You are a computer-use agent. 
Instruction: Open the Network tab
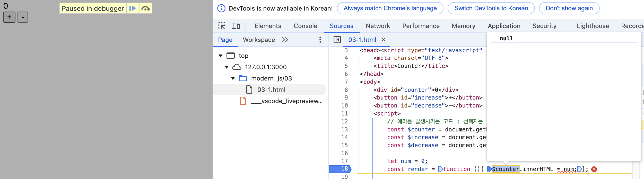pyautogui.click(x=378, y=26)
